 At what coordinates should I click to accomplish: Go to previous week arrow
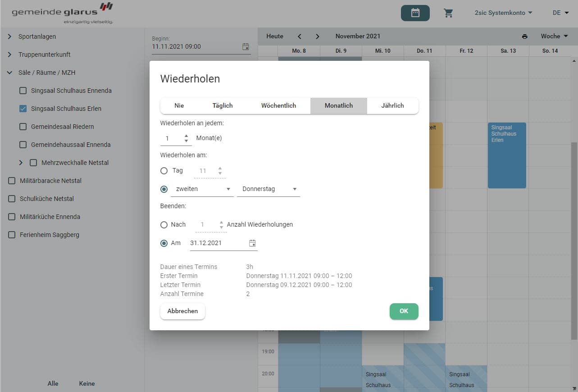pyautogui.click(x=300, y=36)
